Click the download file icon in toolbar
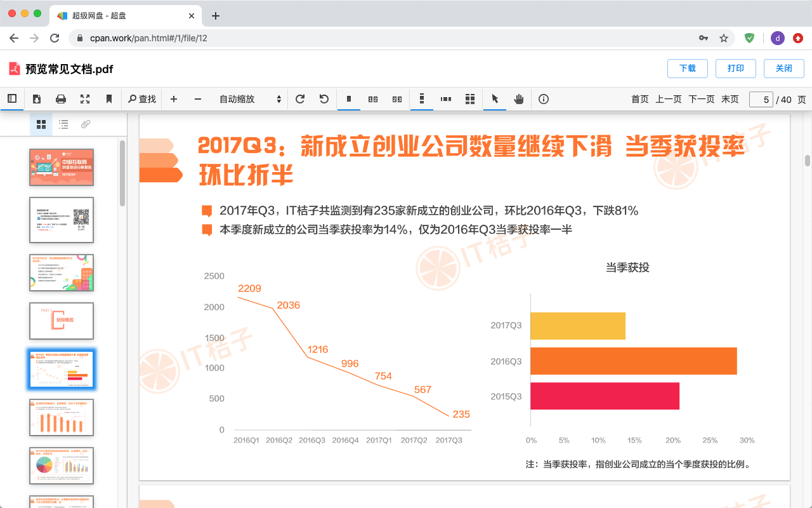Image resolution: width=812 pixels, height=508 pixels. tap(37, 99)
